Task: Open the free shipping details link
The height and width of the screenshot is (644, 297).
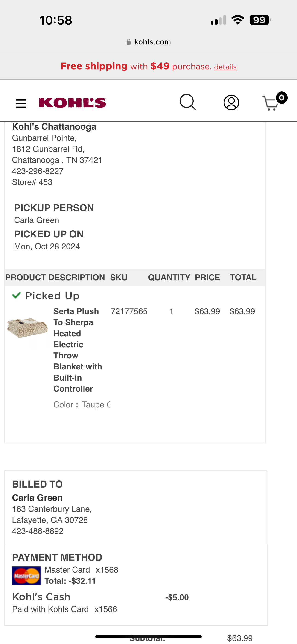Action: (225, 67)
